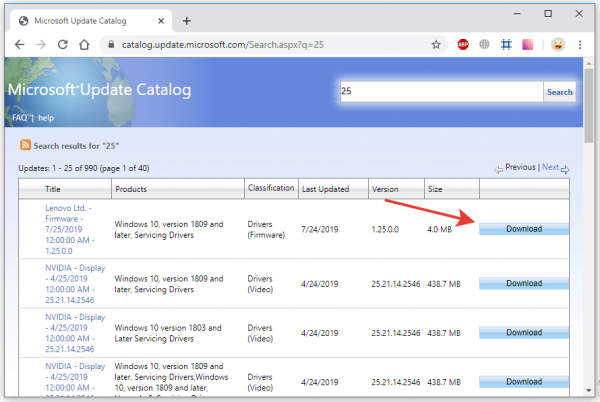Viewport: 600px width, 402px height.
Task: Open the FAQ link
Action: point(20,118)
